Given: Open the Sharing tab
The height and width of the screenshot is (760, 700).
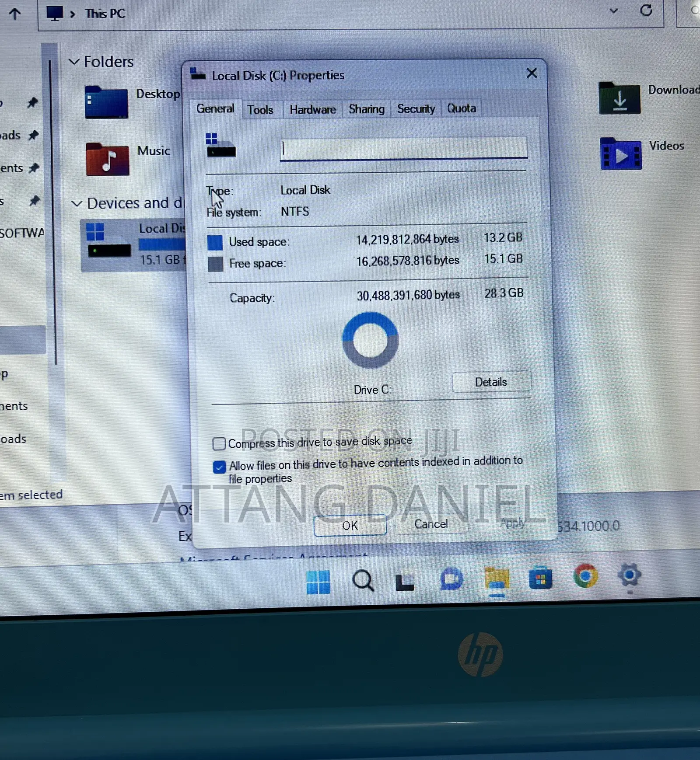Looking at the screenshot, I should click(367, 109).
